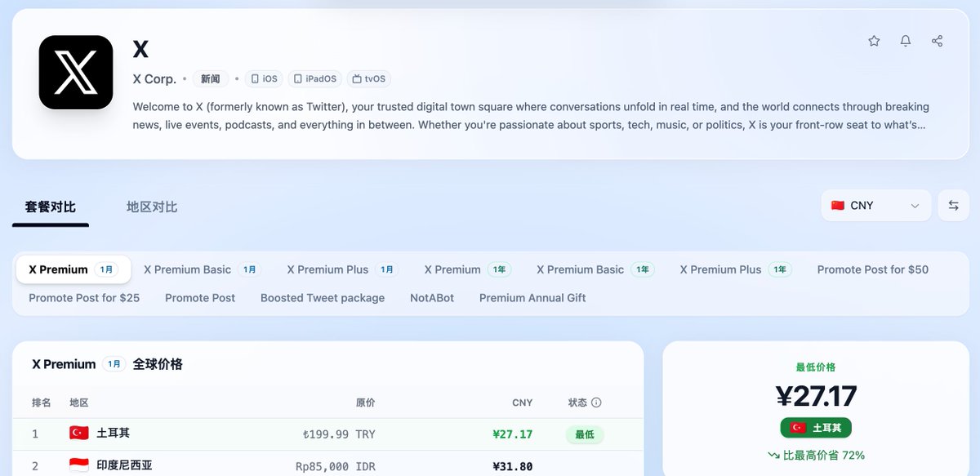Switch to the 套餐对比 tab
Image resolution: width=980 pixels, height=476 pixels.
pyautogui.click(x=51, y=207)
